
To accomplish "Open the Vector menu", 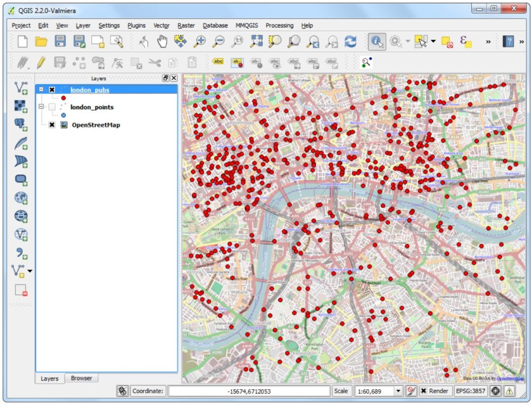I will pos(161,25).
